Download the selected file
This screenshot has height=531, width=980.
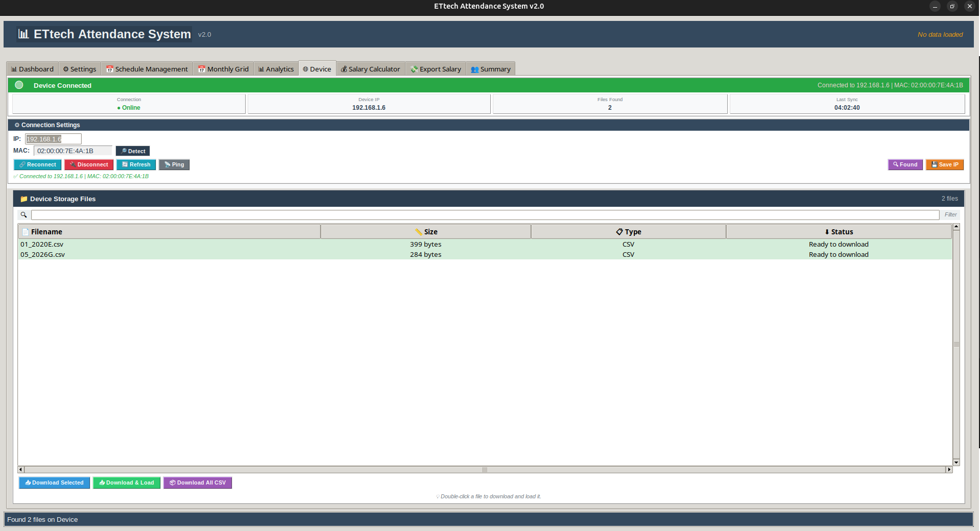pyautogui.click(x=55, y=482)
